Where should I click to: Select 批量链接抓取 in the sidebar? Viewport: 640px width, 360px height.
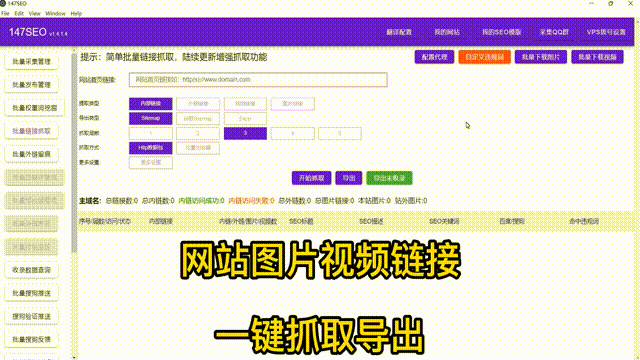31,131
